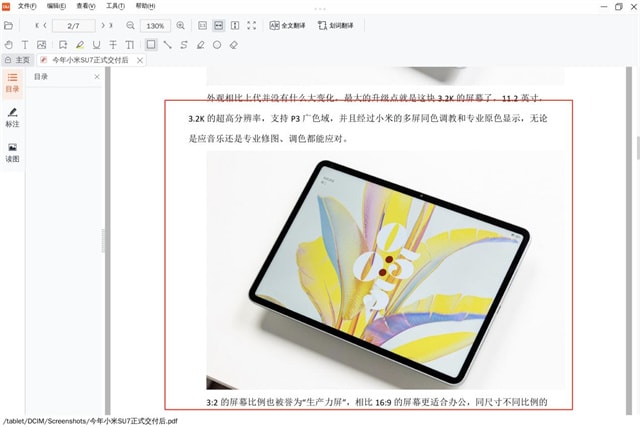Image resolution: width=640 pixels, height=427 pixels.
Task: Open the 文件(F) menu
Action: (x=27, y=6)
